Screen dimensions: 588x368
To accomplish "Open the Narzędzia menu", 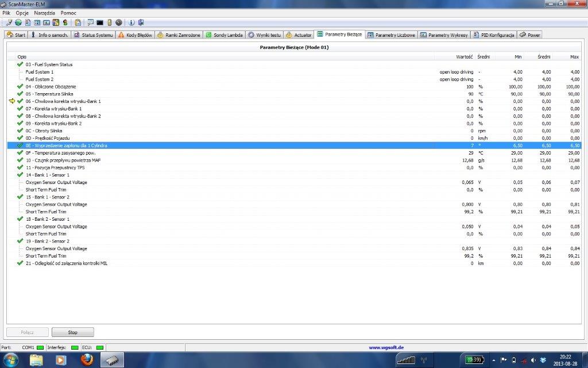I will 45,12.
